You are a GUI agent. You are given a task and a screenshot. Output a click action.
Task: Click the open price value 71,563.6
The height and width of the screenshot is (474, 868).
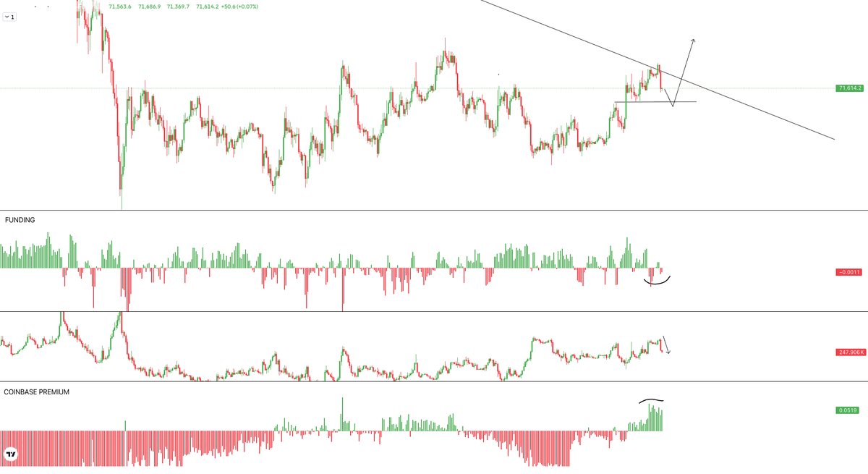click(x=119, y=7)
